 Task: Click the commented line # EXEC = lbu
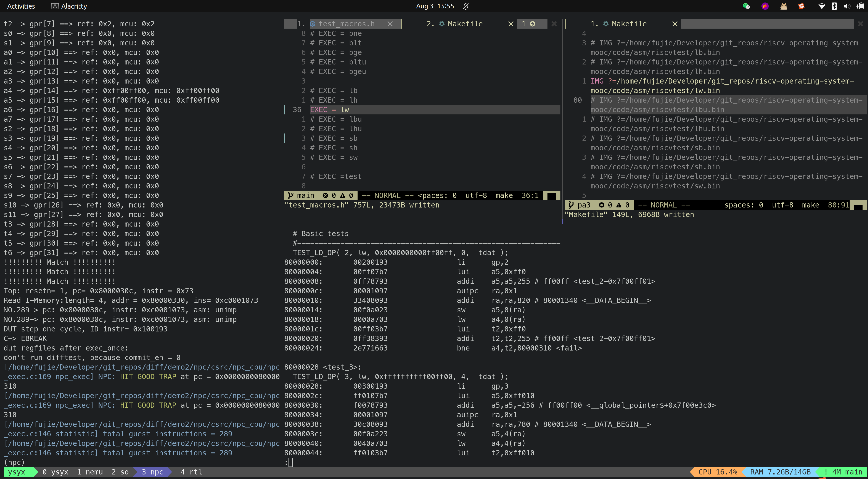[336, 119]
